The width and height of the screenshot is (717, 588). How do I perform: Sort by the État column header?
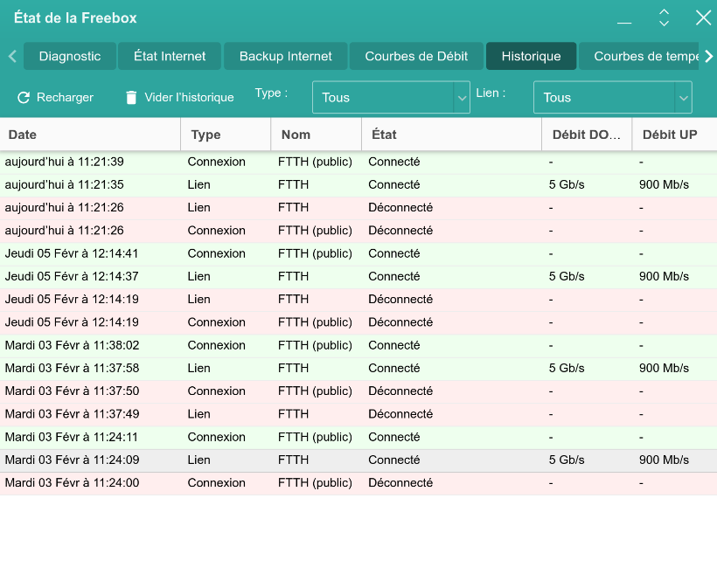click(451, 135)
